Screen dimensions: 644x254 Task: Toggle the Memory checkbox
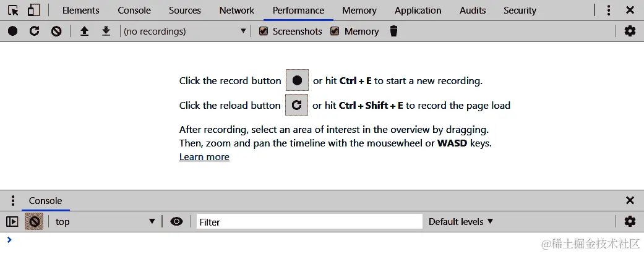(335, 31)
